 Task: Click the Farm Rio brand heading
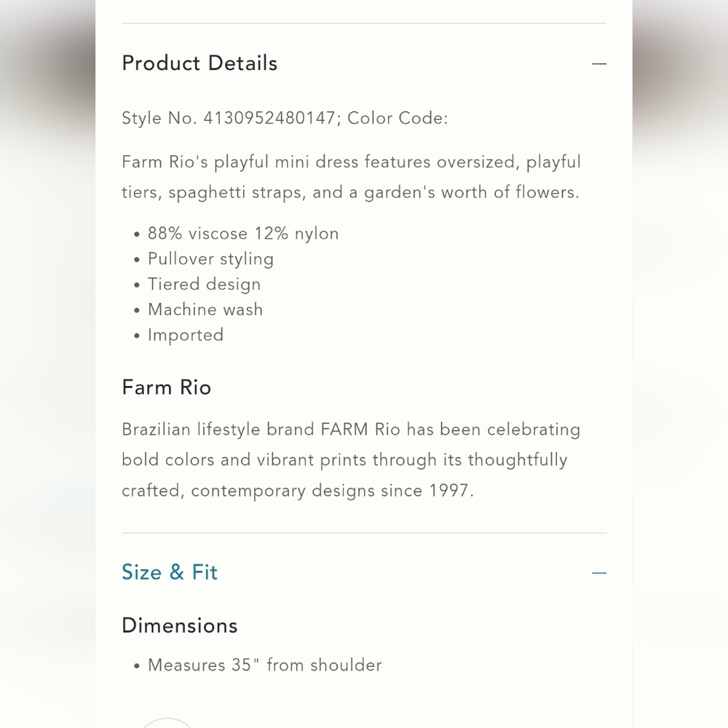pyautogui.click(x=166, y=387)
